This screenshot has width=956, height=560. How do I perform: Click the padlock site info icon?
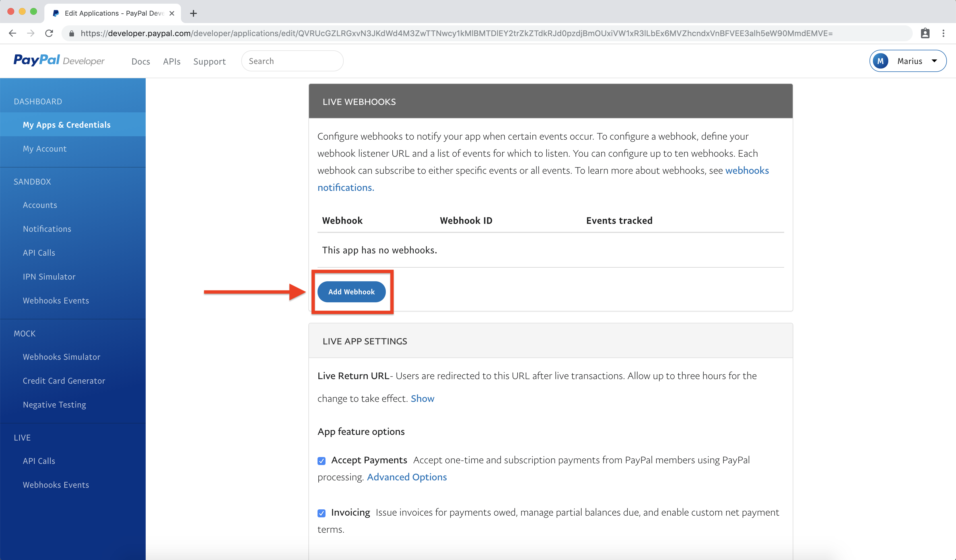72,33
